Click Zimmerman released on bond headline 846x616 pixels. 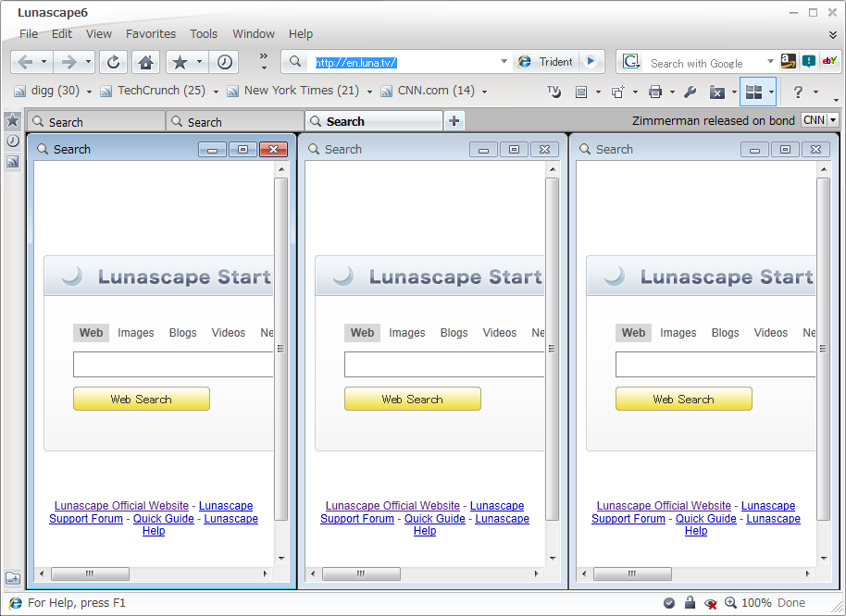point(714,121)
